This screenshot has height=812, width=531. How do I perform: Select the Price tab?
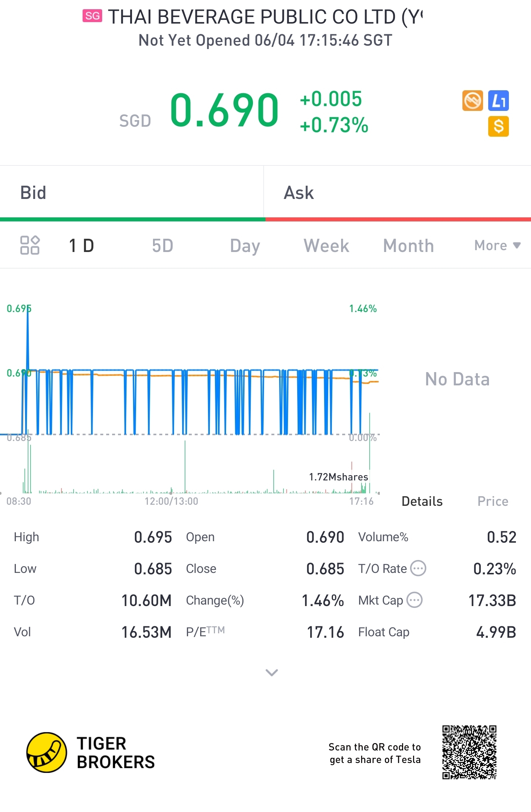(x=493, y=501)
